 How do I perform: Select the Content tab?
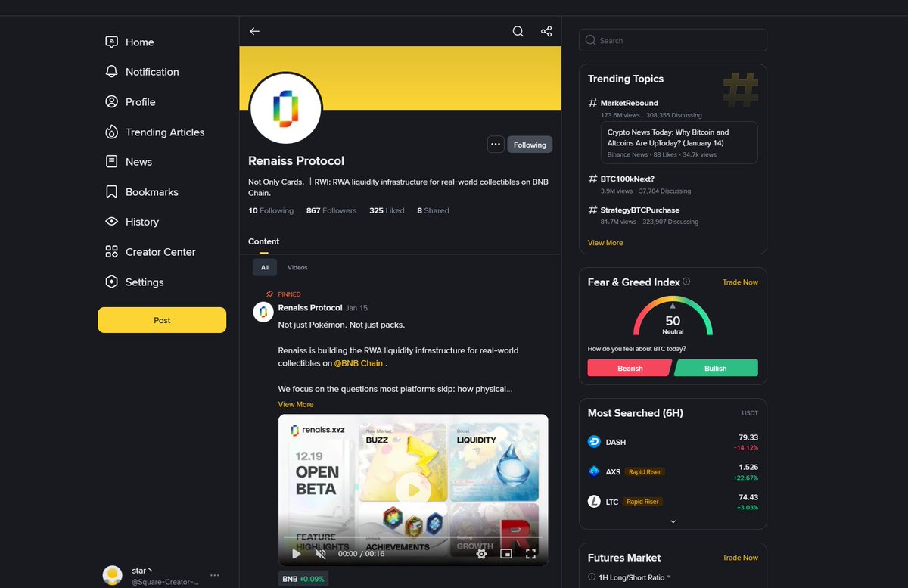point(263,241)
